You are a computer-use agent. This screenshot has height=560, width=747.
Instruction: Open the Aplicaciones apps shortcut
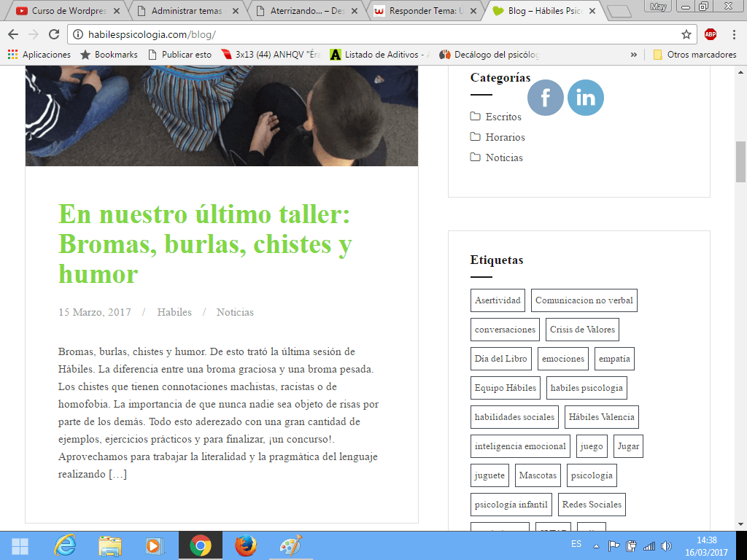point(39,55)
